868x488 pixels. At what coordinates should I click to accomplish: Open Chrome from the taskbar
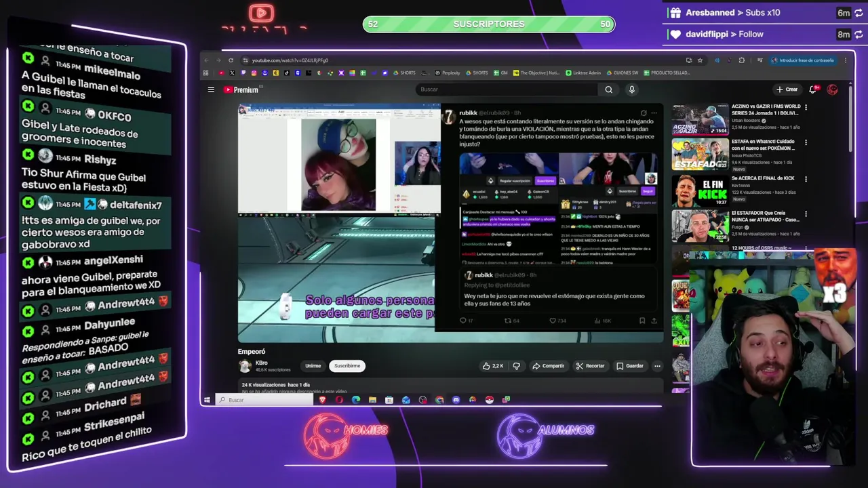pyautogui.click(x=439, y=400)
